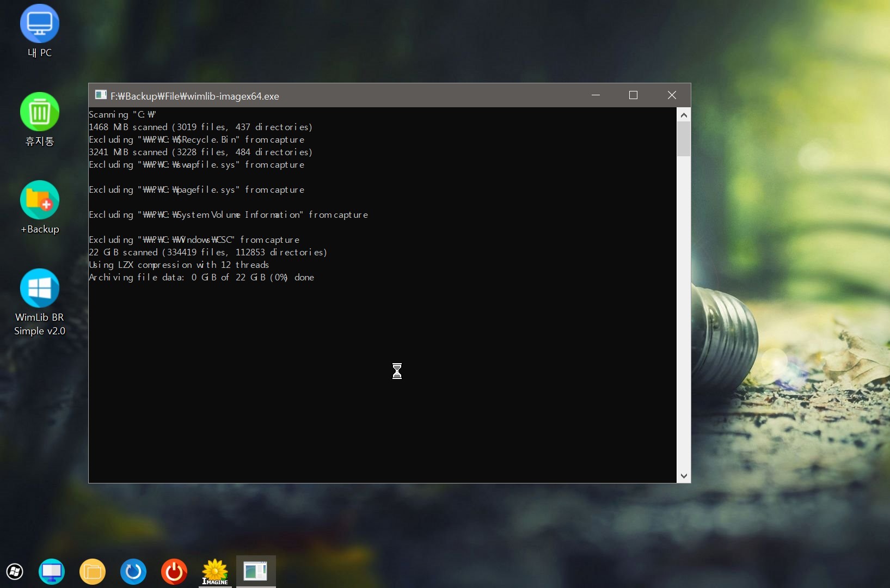The image size is (890, 588).
Task: Click the 'Using LZX compression with 12 threads' line
Action: click(179, 265)
